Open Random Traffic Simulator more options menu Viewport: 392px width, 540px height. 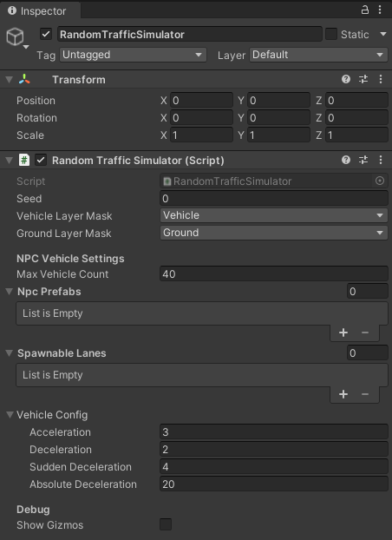(x=381, y=160)
